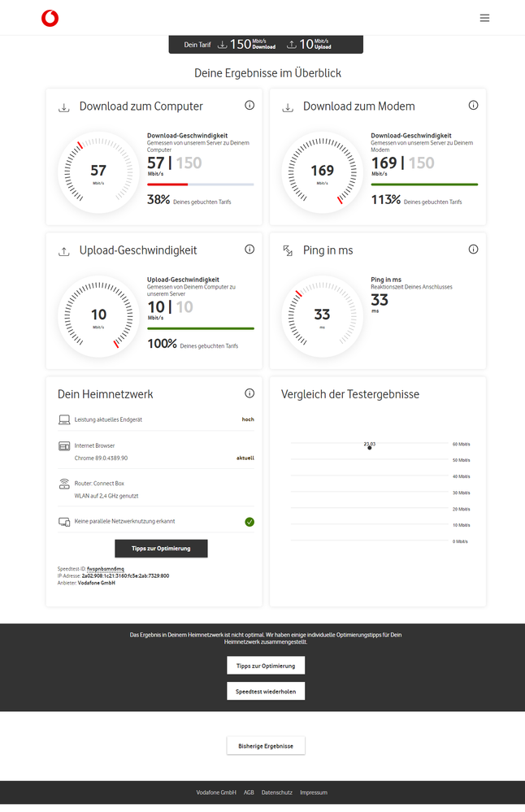Image resolution: width=525 pixels, height=812 pixels.
Task: Click the Internet Browser icon
Action: 64,446
